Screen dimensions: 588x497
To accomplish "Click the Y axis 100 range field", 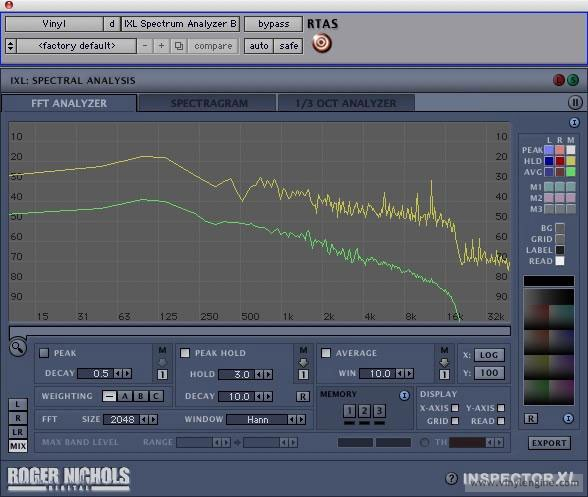I will (489, 373).
